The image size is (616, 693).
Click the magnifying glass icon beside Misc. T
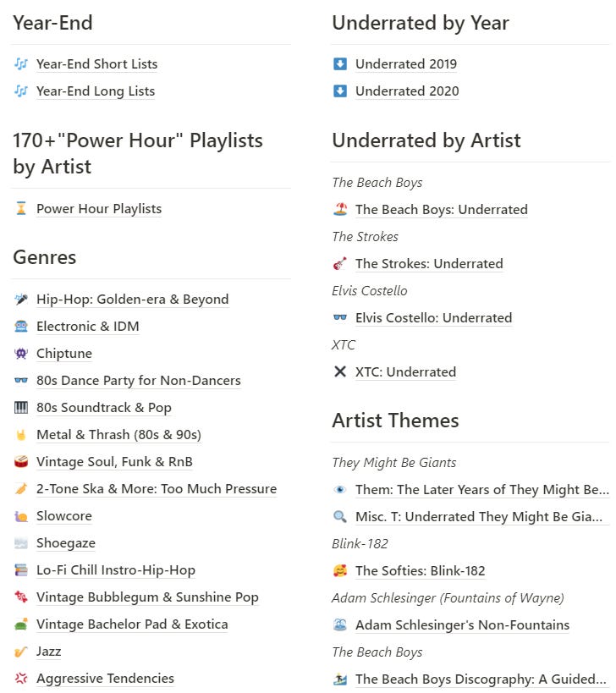(340, 517)
